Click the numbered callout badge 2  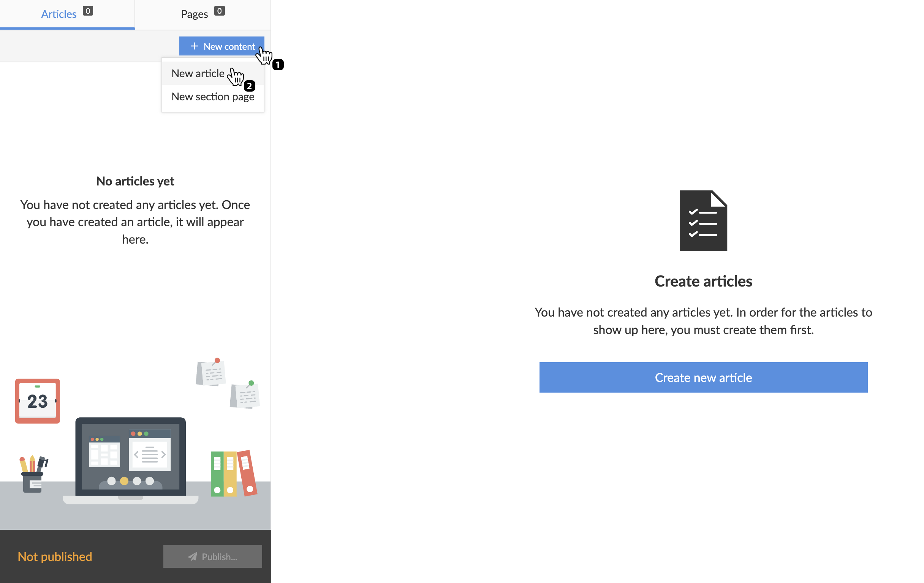pyautogui.click(x=249, y=86)
